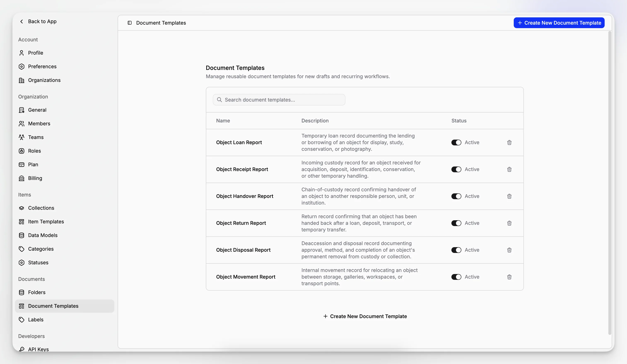Click the vertical scrollbar of main panel

[x=610, y=183]
